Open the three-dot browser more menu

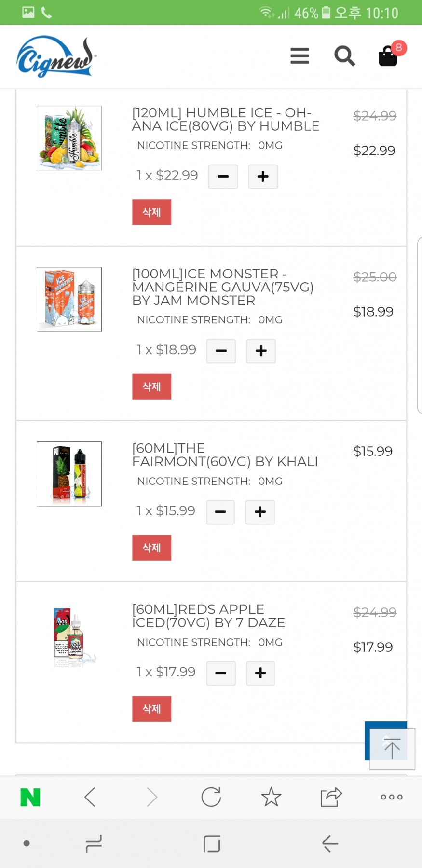tap(391, 797)
